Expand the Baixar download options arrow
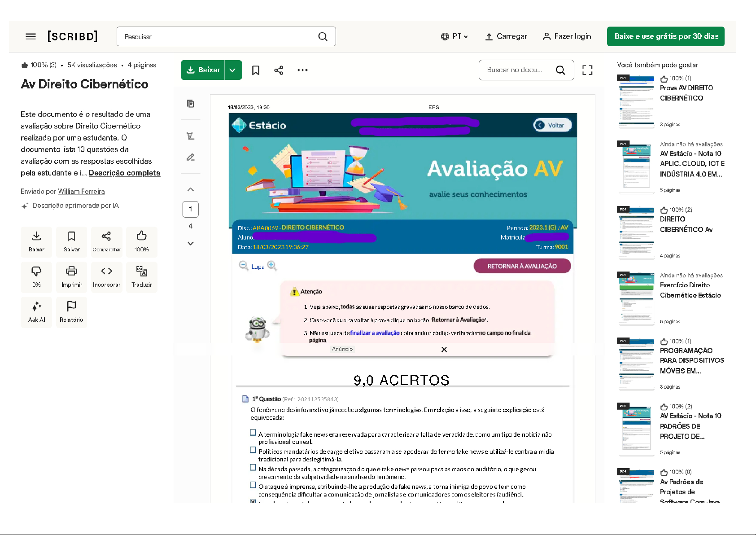 pos(233,70)
